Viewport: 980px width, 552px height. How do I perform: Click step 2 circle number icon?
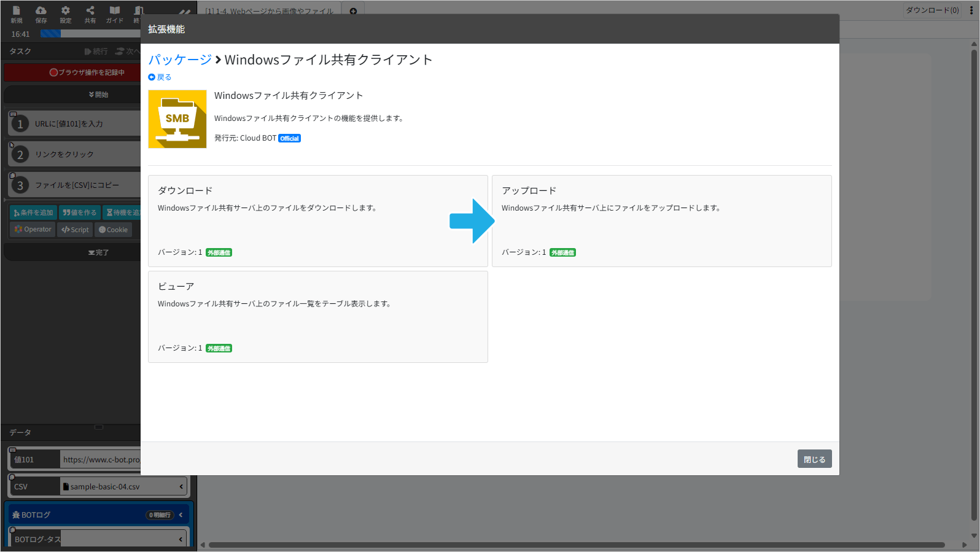20,155
